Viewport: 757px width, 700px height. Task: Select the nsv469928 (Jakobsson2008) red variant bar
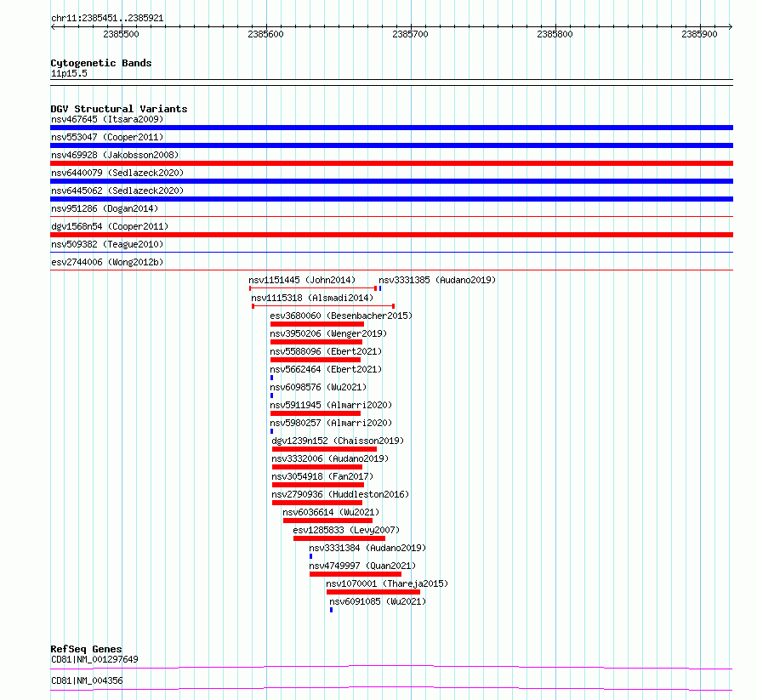click(391, 163)
